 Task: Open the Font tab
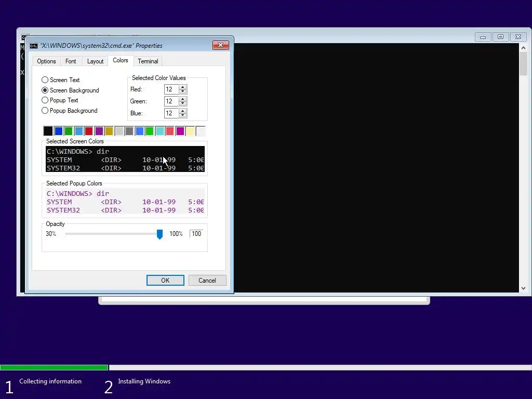point(71,61)
